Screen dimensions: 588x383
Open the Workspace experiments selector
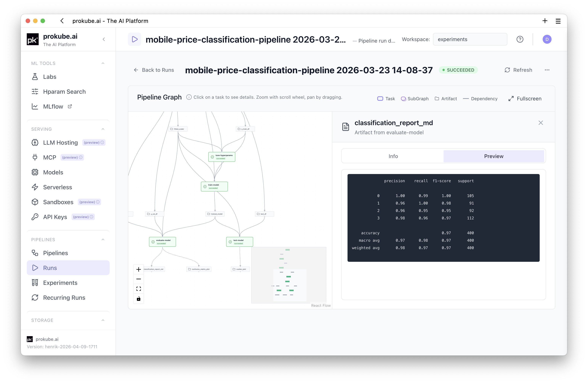[x=470, y=39]
